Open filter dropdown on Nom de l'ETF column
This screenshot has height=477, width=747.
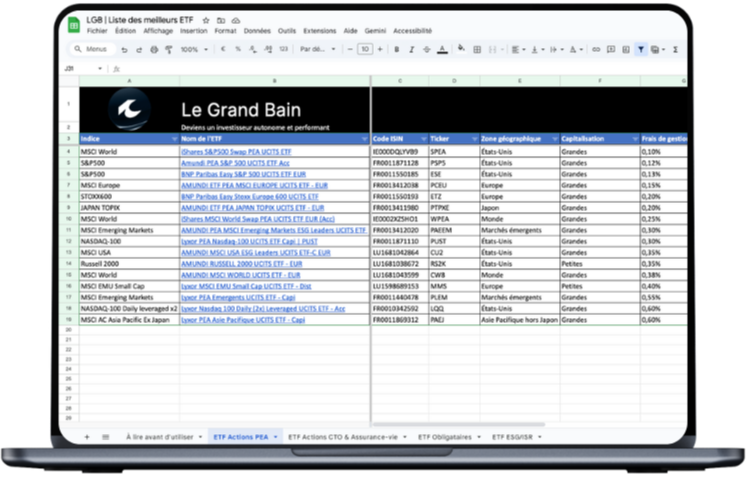click(365, 139)
